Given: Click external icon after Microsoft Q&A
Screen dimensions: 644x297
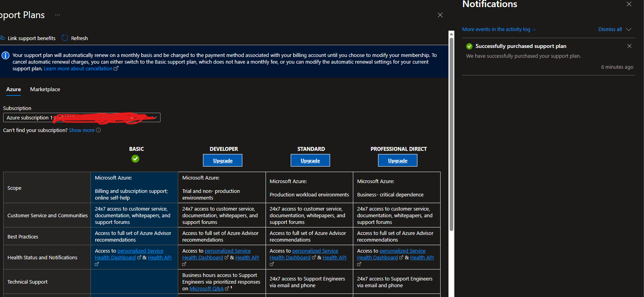Looking at the screenshot, I should point(227,289).
